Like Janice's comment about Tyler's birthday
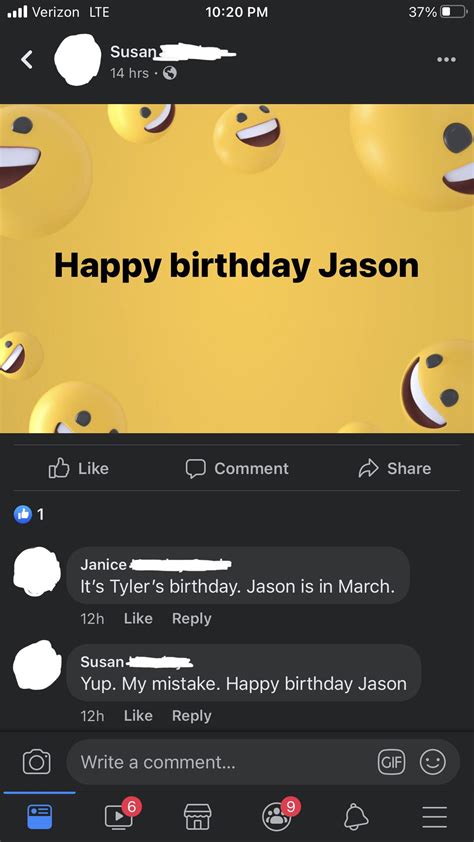Viewport: 474px width, 842px height. click(138, 619)
